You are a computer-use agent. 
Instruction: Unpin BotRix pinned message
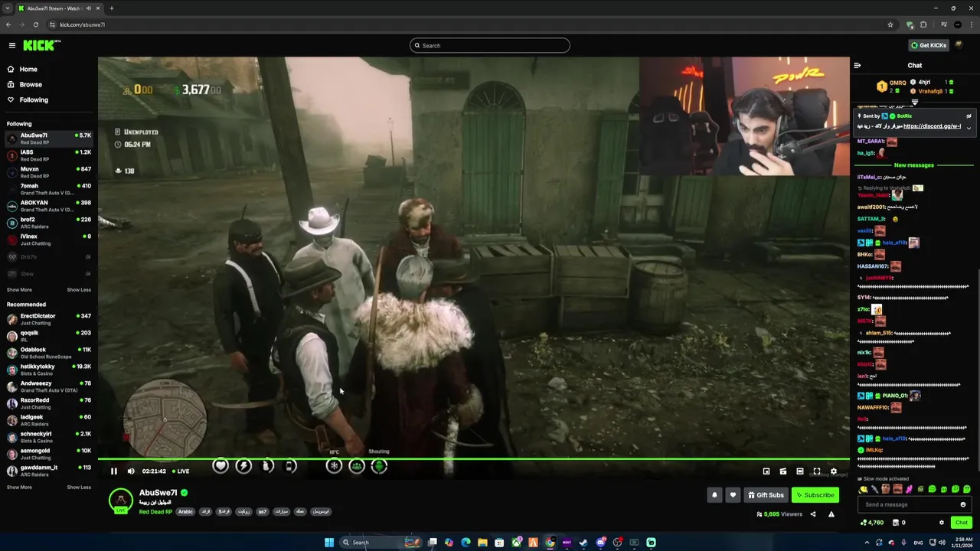[969, 116]
